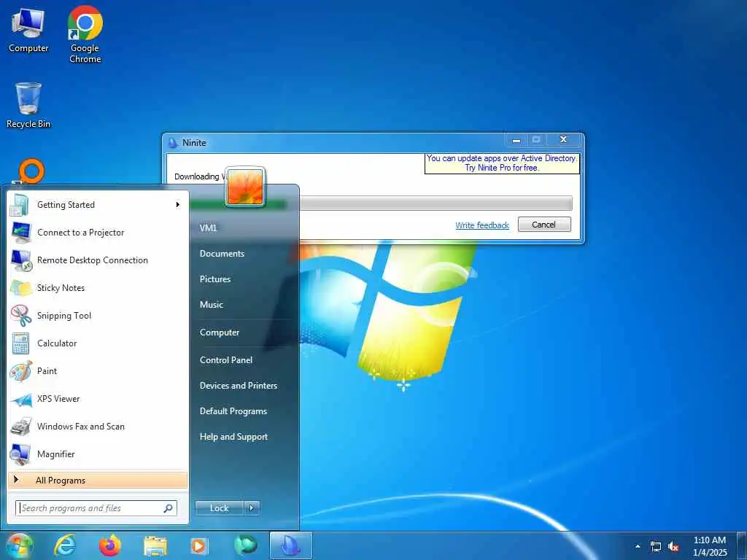Open Windows Media Player from the taskbar
The image size is (747, 560).
point(198,545)
